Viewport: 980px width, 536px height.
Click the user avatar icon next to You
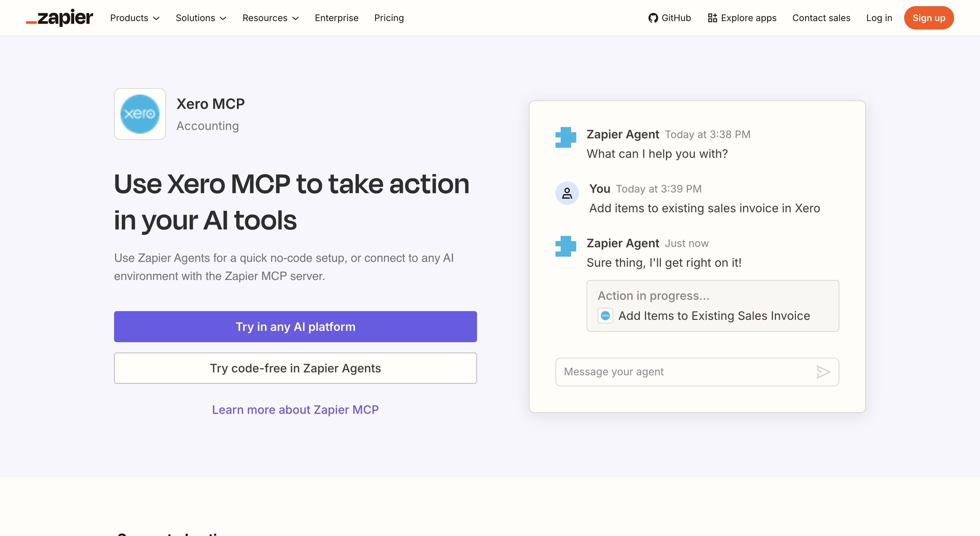[567, 193]
